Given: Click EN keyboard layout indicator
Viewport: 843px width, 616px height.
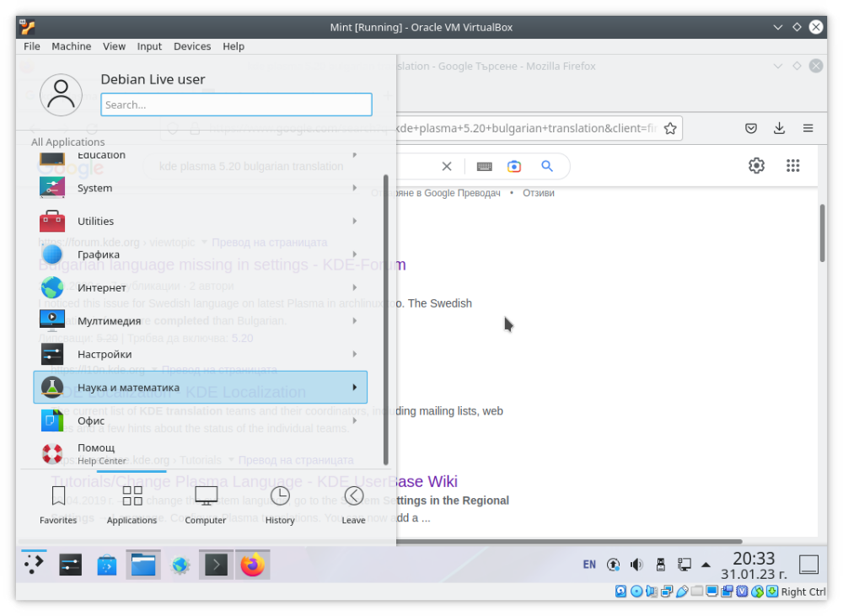Looking at the screenshot, I should (x=589, y=565).
